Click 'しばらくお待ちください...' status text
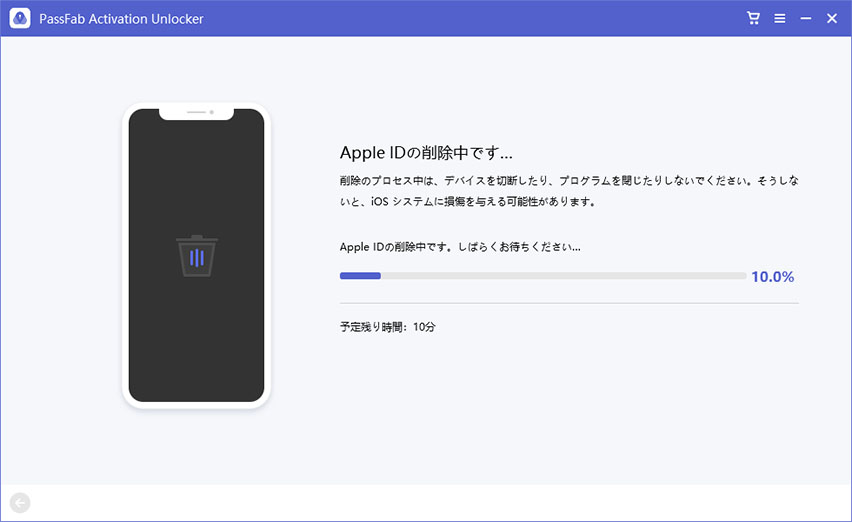 (x=519, y=247)
